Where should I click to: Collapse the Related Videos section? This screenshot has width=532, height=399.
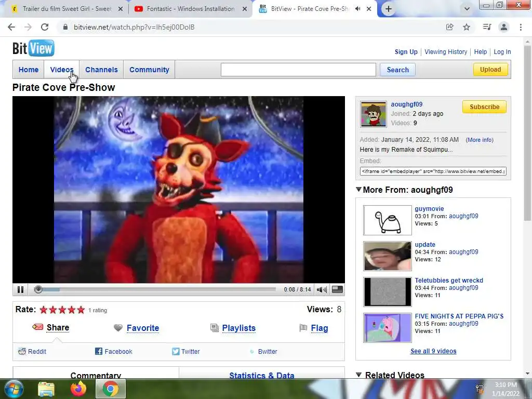(x=358, y=375)
